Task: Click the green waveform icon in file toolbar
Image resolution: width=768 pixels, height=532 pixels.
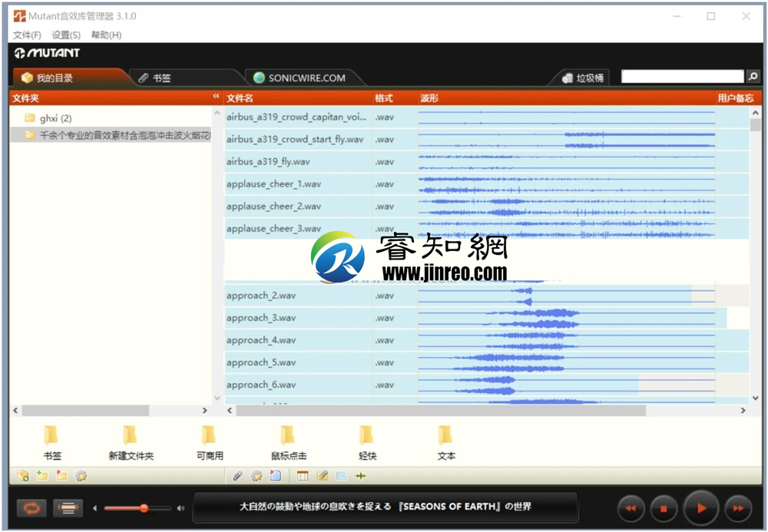Action: point(361,476)
